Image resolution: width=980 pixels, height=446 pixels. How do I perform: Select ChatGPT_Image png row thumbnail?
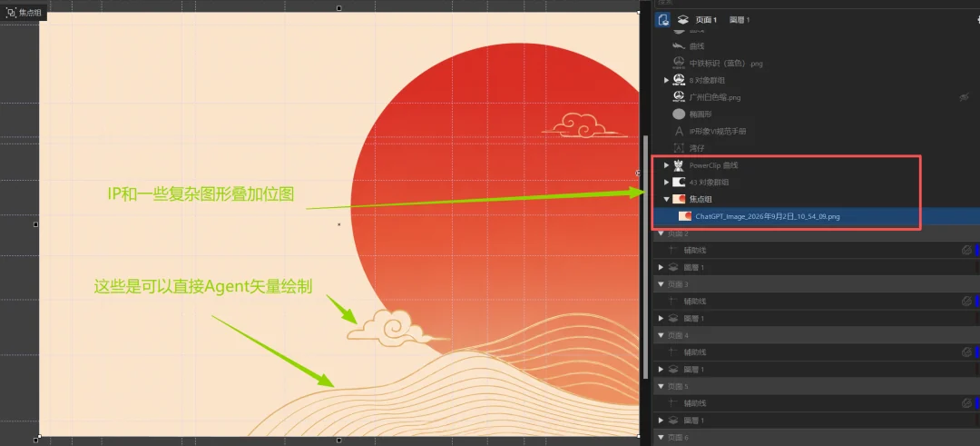(685, 216)
